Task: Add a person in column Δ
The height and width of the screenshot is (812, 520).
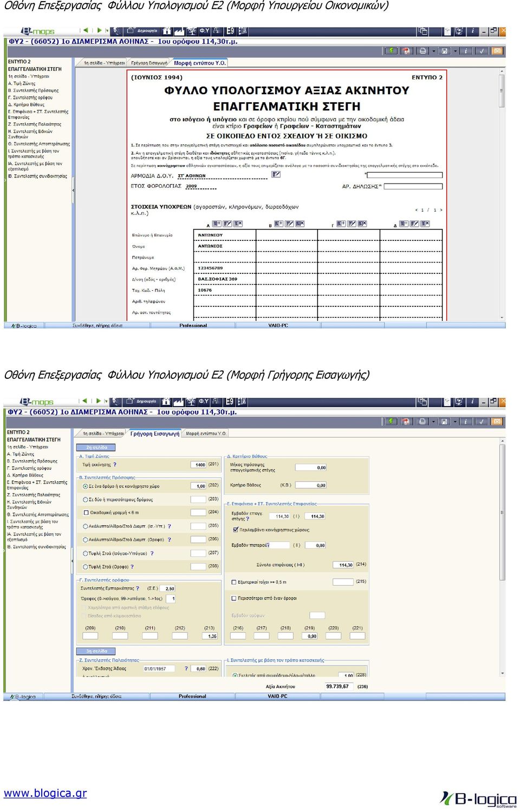Action: [404, 224]
